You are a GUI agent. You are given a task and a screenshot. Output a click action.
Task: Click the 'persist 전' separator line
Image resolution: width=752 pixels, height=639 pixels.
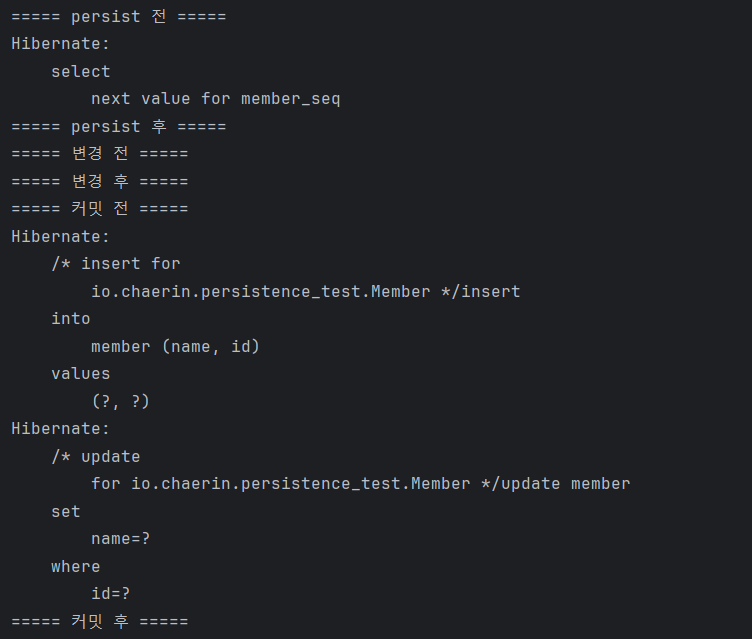click(x=118, y=17)
